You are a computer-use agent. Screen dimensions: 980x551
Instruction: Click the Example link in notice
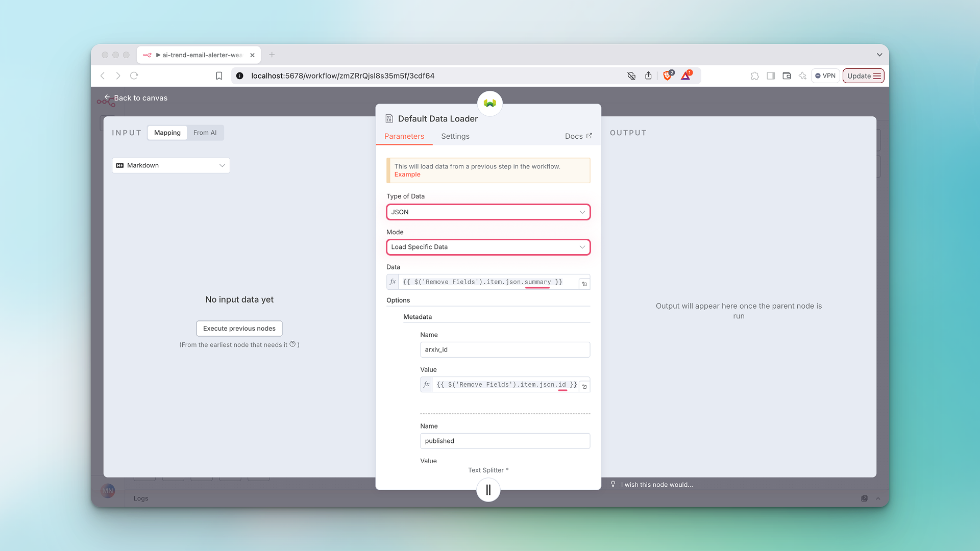(407, 174)
